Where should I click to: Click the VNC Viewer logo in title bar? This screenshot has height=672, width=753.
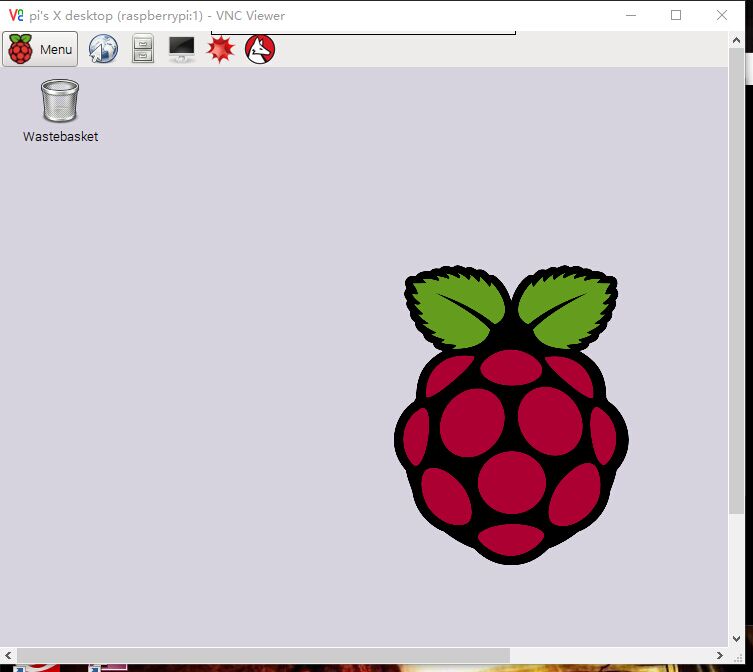pyautogui.click(x=16, y=15)
